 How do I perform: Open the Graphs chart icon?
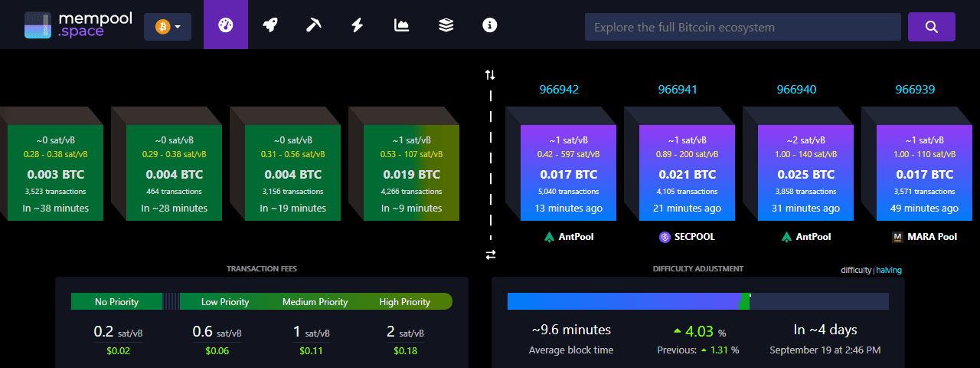point(401,25)
